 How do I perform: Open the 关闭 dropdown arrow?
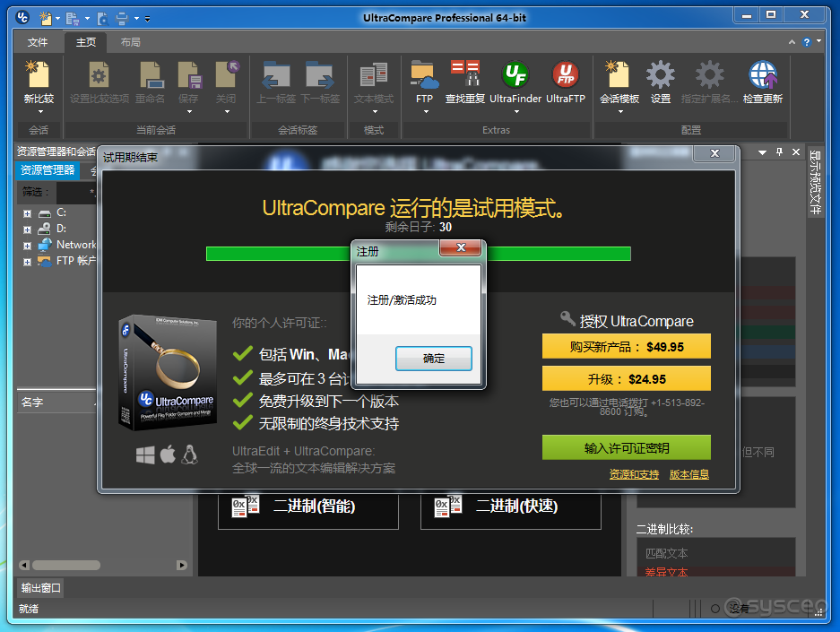coord(227,112)
